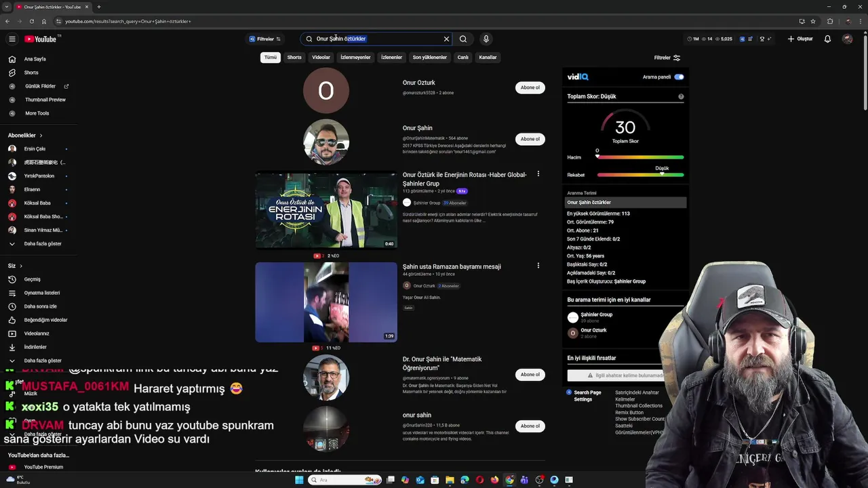Open YouTube Premium in the sidebar
Image resolution: width=868 pixels, height=488 pixels.
coord(43,467)
